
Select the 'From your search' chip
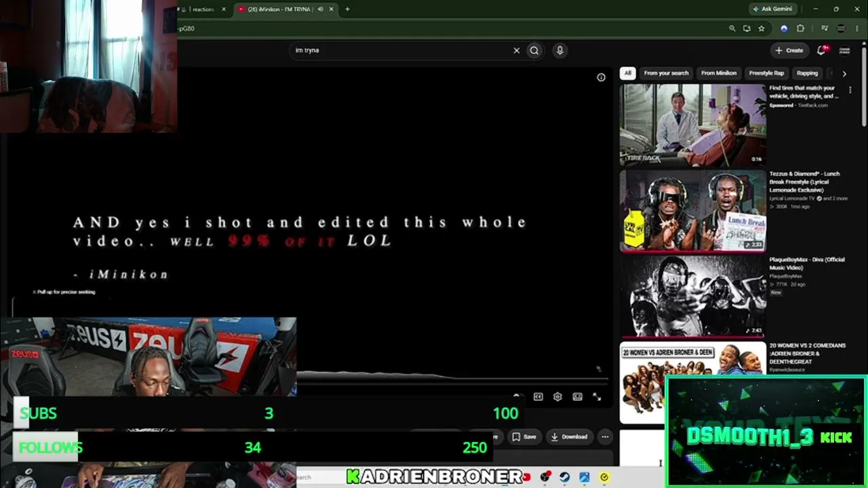(x=666, y=73)
